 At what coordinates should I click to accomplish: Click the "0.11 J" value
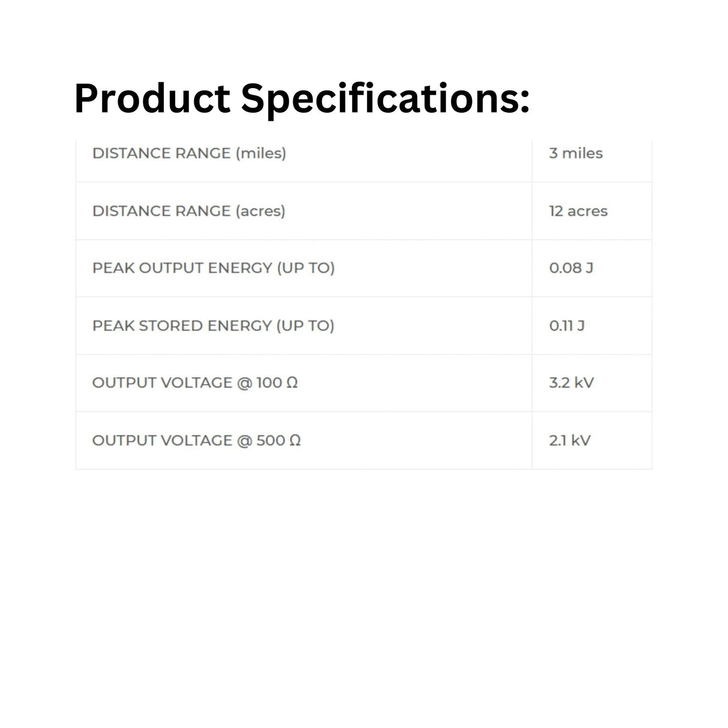(567, 326)
